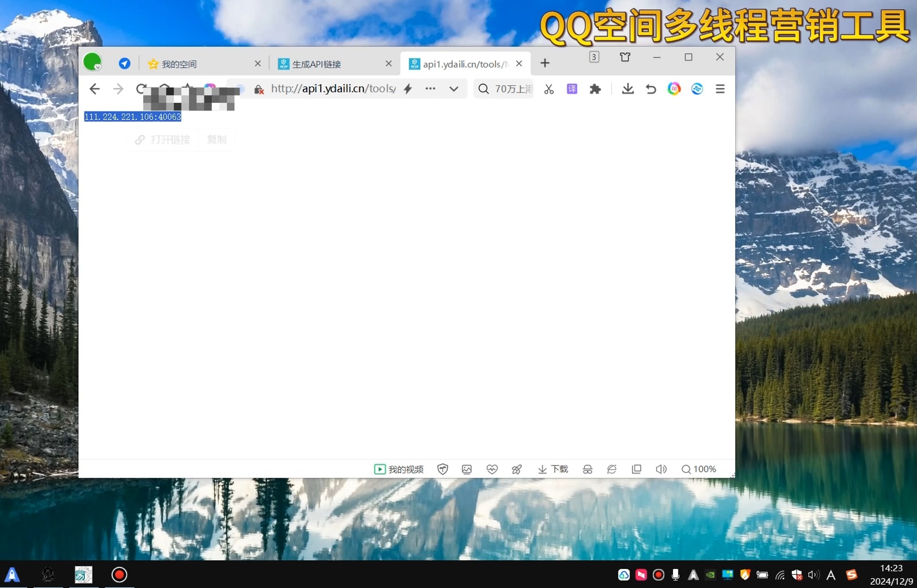Go forward to the next page

pos(118,89)
